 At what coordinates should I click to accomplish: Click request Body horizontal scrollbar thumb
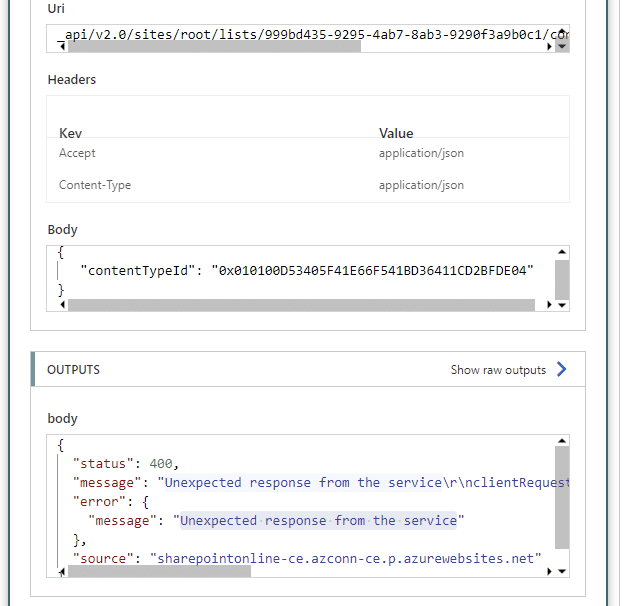(x=301, y=305)
